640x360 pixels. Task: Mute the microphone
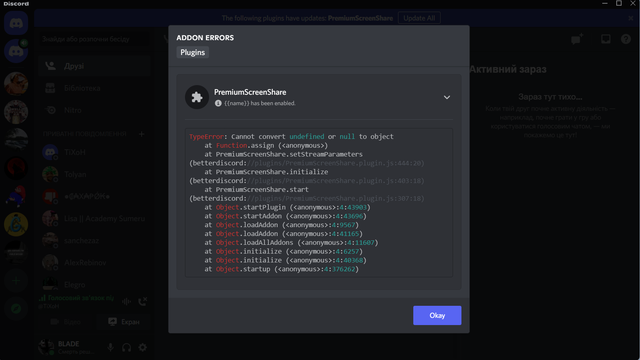[x=110, y=347]
